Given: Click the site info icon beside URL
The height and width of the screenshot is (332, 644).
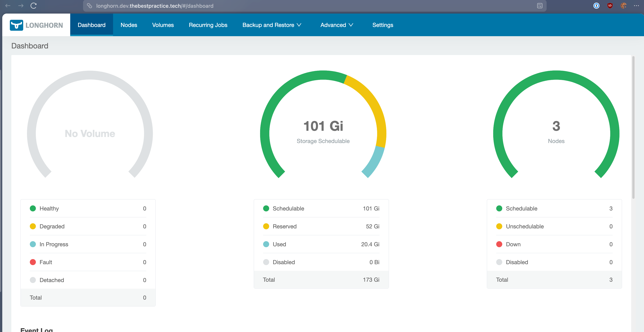Looking at the screenshot, I should [89, 6].
